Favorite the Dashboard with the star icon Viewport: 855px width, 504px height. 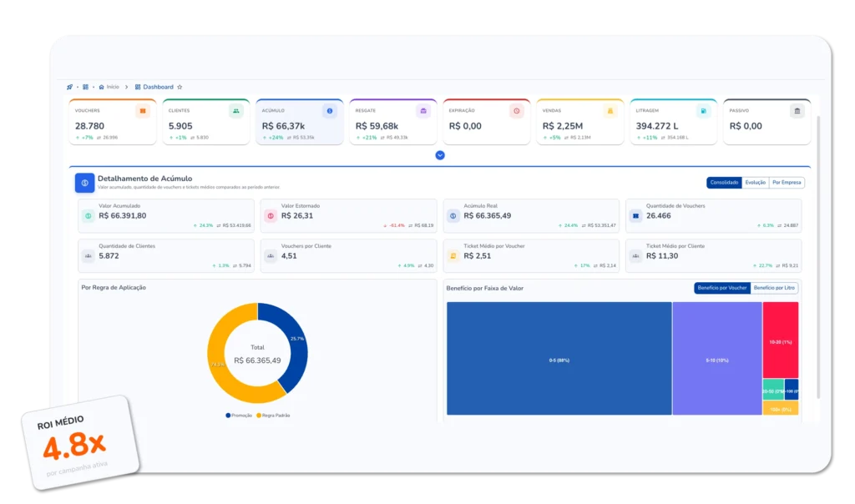[x=180, y=87]
